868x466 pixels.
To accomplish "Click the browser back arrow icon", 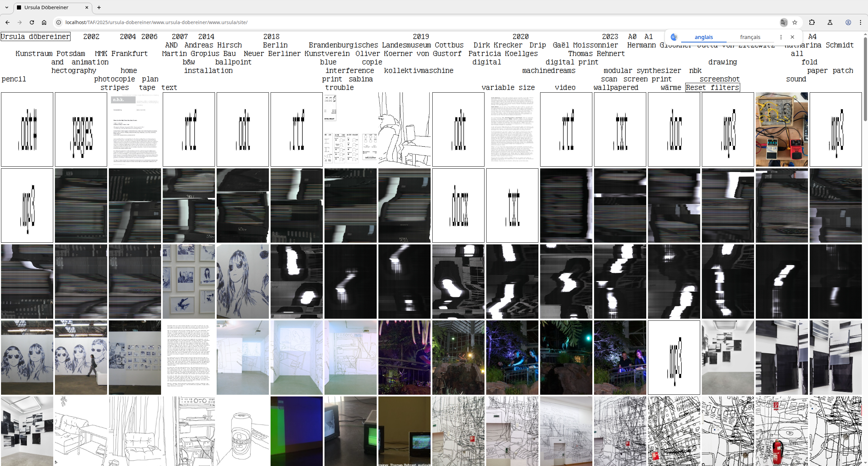I will (x=7, y=22).
